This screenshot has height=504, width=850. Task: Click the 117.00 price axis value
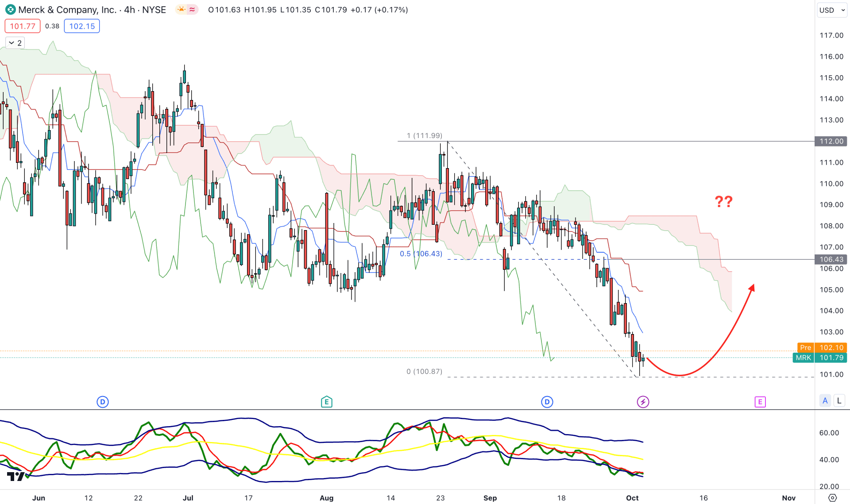[x=831, y=35]
